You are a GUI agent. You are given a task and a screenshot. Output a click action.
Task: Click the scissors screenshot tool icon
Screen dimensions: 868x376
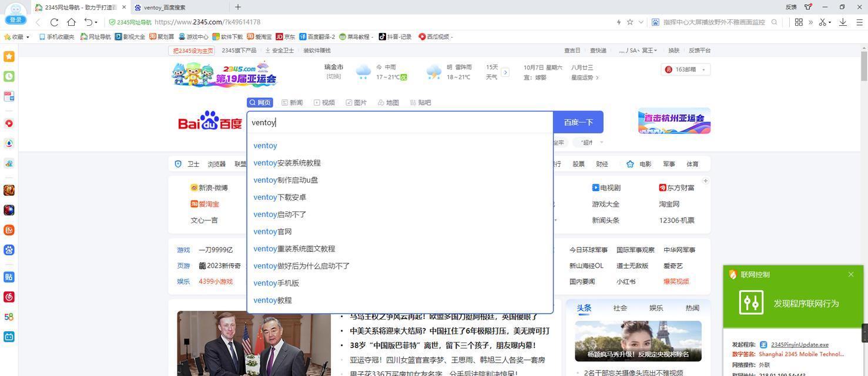click(x=823, y=22)
